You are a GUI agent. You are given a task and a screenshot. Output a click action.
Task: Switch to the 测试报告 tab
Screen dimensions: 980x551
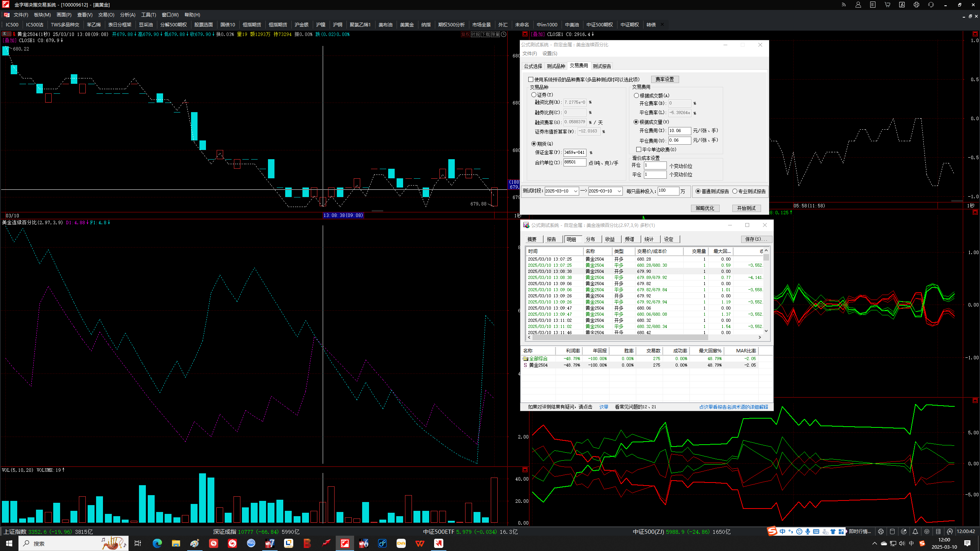click(602, 66)
